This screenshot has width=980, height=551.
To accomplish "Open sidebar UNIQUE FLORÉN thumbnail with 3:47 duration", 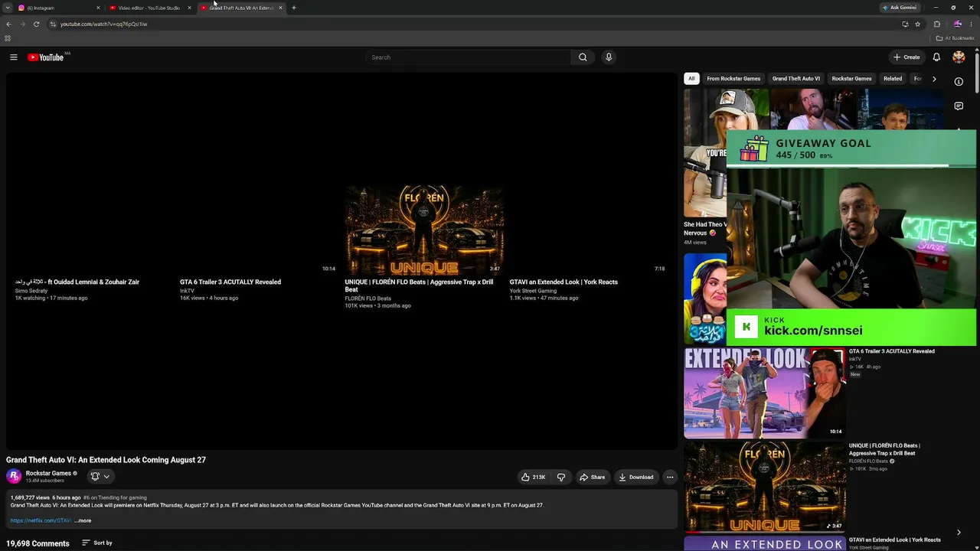I will tap(765, 487).
